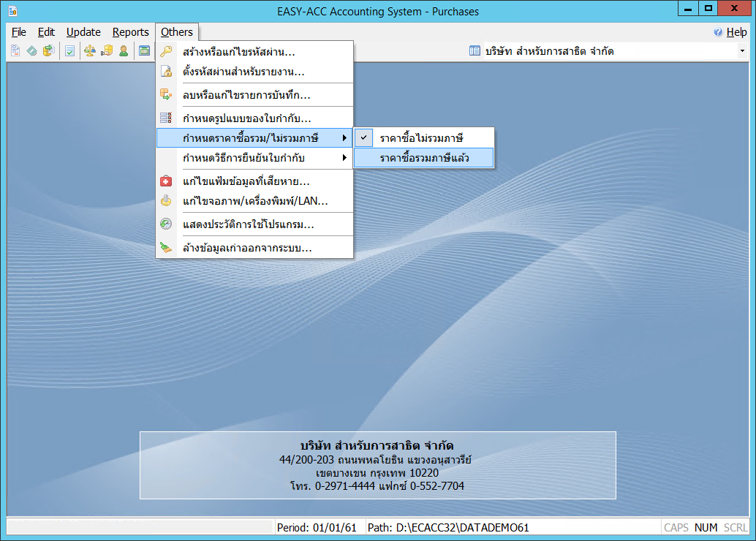Click แสดงประวัติการใช้โปรแกรม menu entry

(248, 224)
